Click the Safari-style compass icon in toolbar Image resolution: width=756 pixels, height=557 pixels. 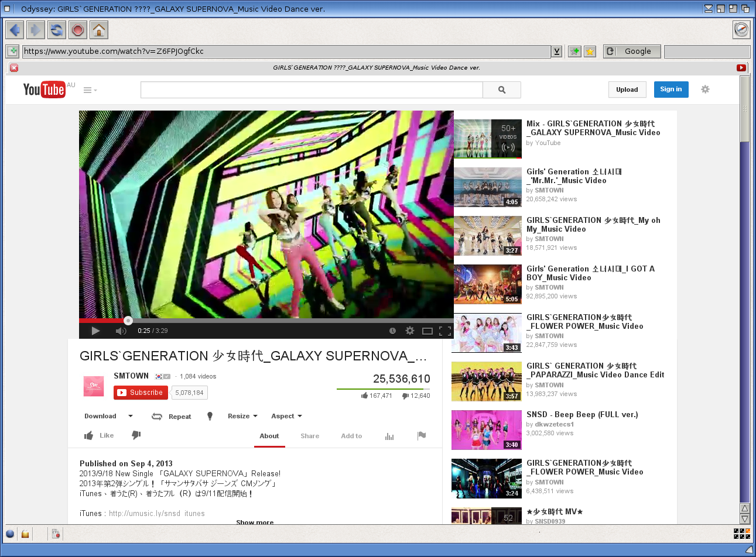point(741,30)
